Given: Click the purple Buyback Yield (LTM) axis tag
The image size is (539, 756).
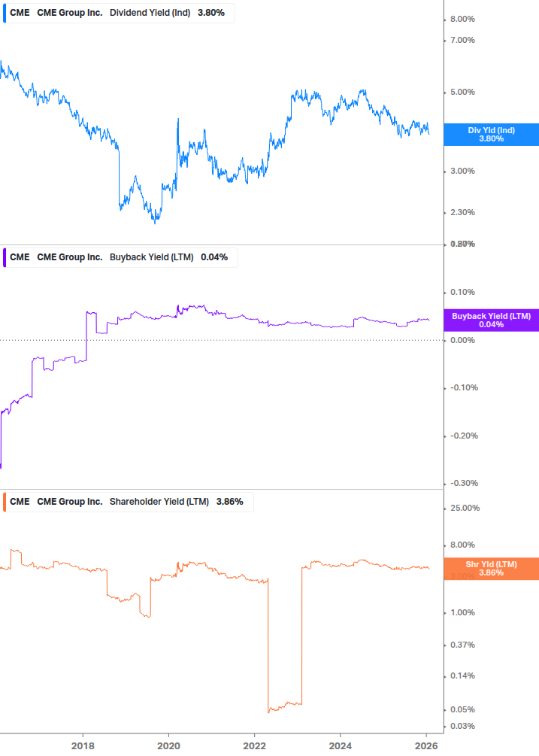Looking at the screenshot, I should pos(491,320).
